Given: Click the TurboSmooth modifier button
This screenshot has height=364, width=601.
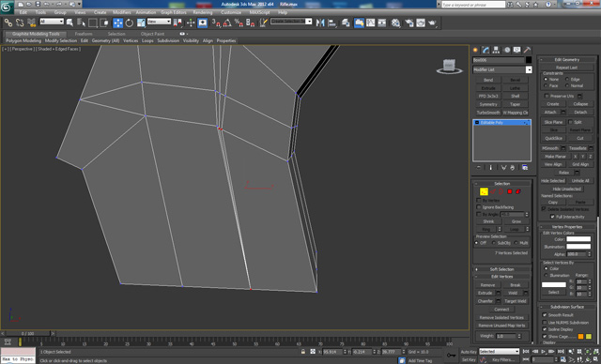Looking at the screenshot, I should click(488, 113).
